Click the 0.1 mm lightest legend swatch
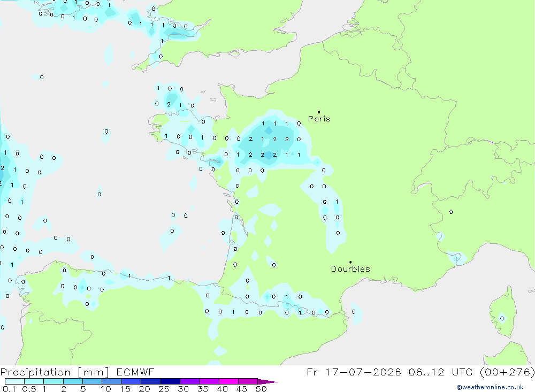 coord(14,381)
